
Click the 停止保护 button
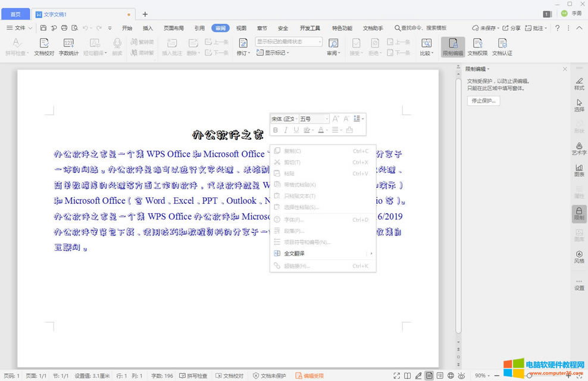click(483, 100)
